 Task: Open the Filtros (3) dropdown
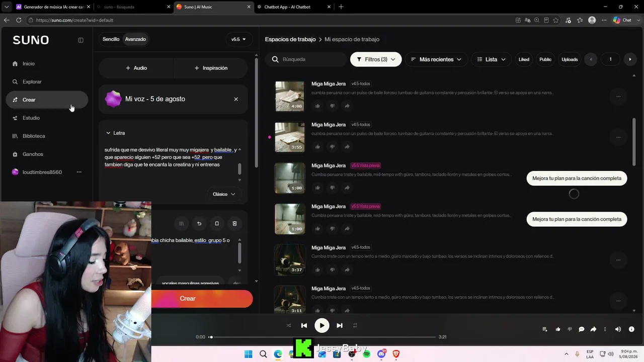(x=376, y=59)
